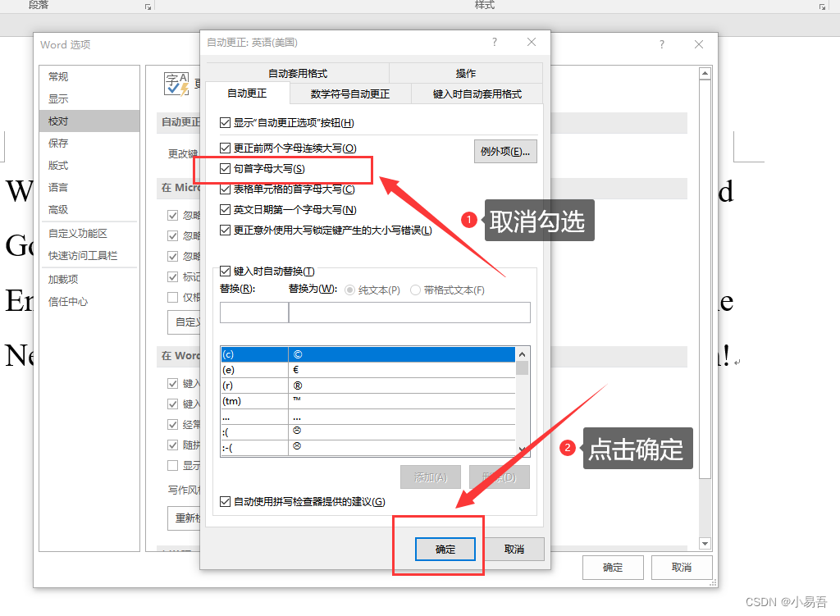840x616 pixels.
Task: Select 版式 in Word options sidebar
Action: [x=89, y=166]
